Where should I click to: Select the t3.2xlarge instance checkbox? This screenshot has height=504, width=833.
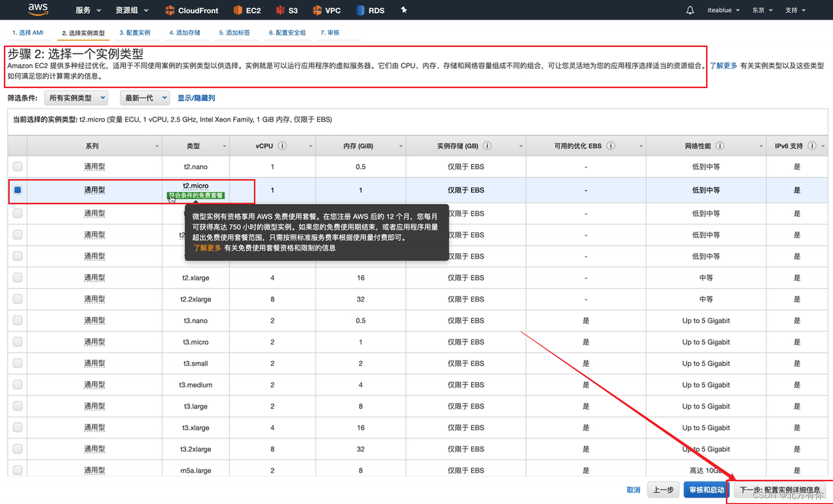click(17, 449)
